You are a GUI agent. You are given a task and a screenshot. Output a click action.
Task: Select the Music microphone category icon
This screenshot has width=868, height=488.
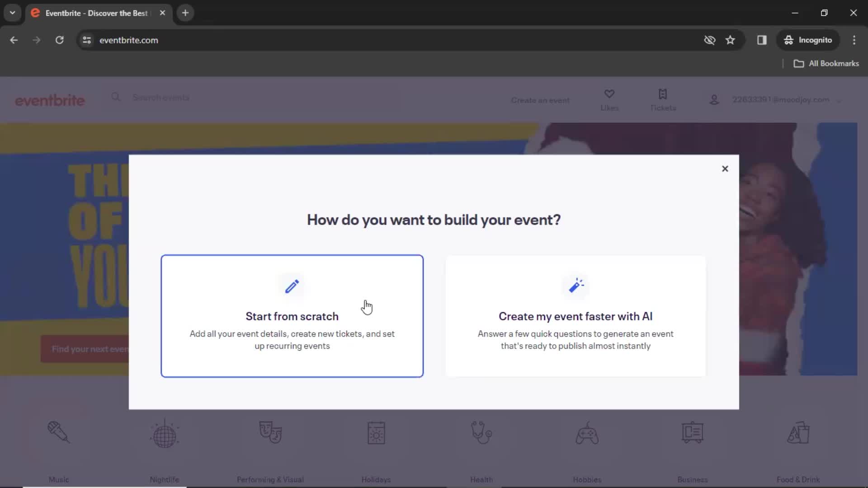[x=59, y=432]
